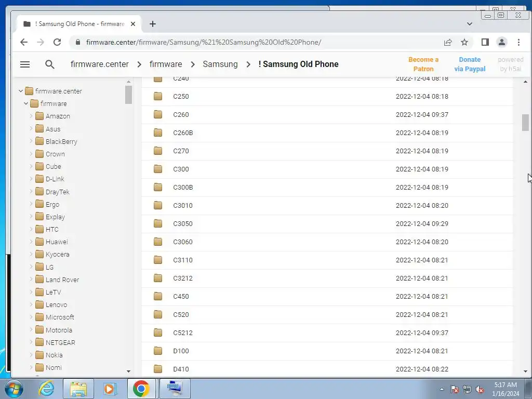Open the C3050 folder row
Screen dimensions: 532x399
(327, 223)
